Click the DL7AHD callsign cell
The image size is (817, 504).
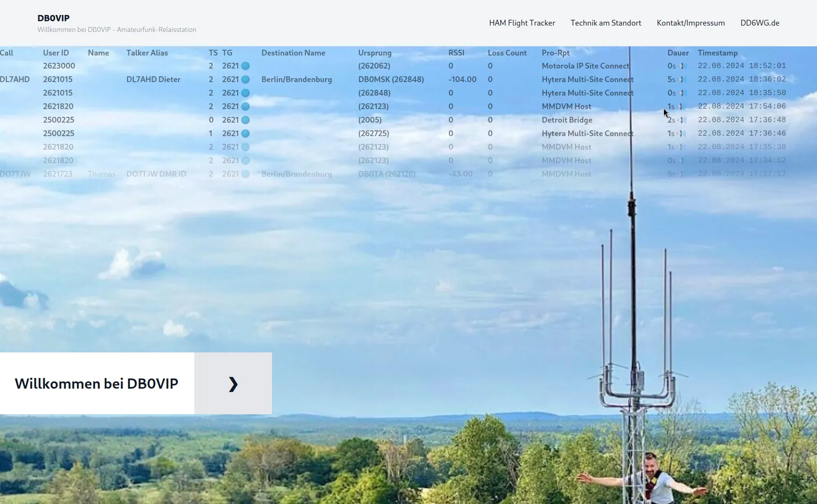click(x=14, y=80)
